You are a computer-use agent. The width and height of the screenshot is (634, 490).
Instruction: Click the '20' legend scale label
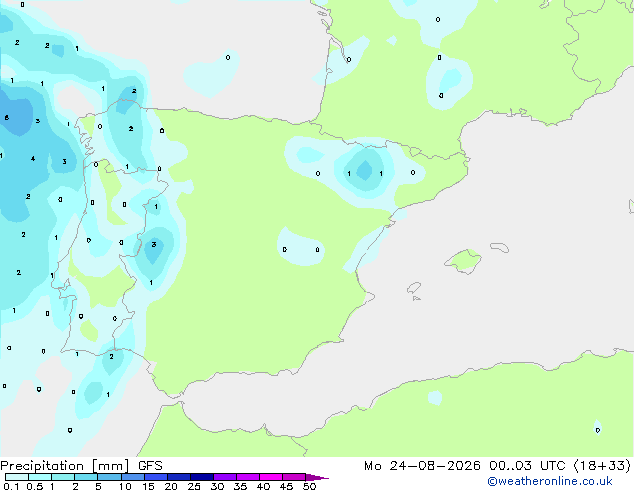click(171, 486)
